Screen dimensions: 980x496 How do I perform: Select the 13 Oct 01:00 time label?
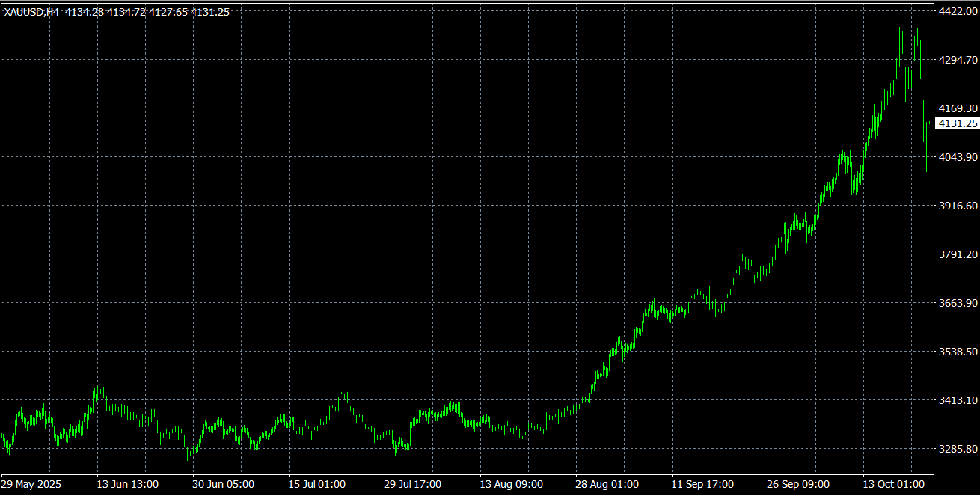pos(894,484)
